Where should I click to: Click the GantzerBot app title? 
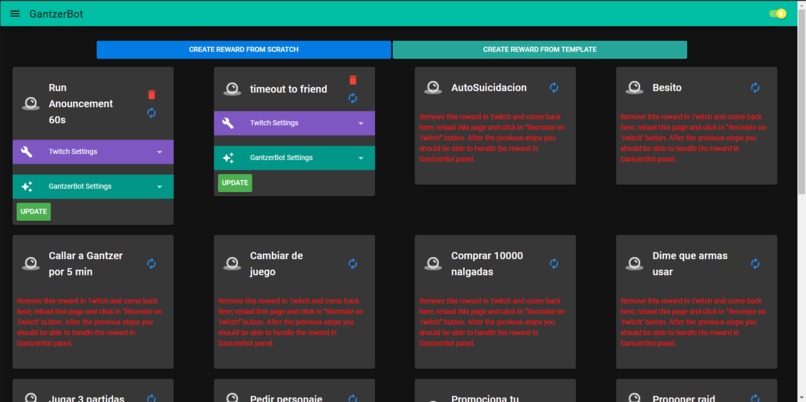[56, 14]
